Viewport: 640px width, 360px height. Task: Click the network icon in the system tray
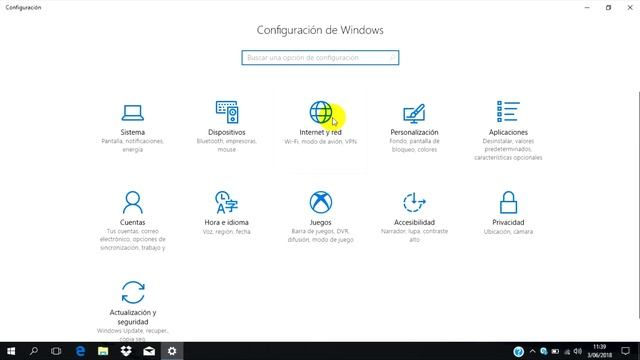pos(567,351)
